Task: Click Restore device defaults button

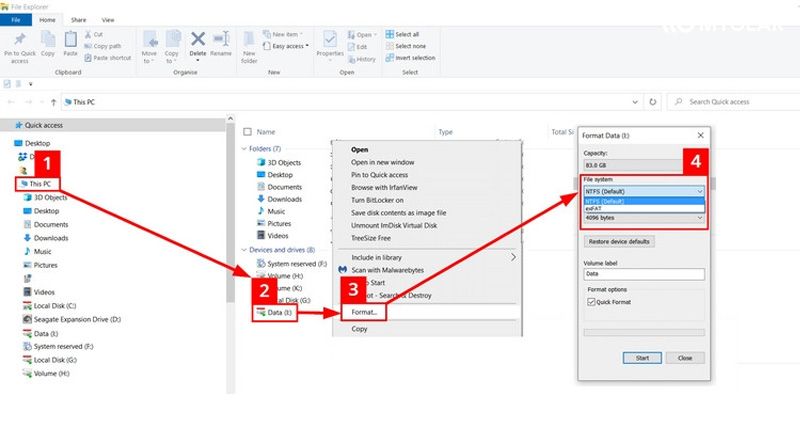Action: (x=620, y=242)
